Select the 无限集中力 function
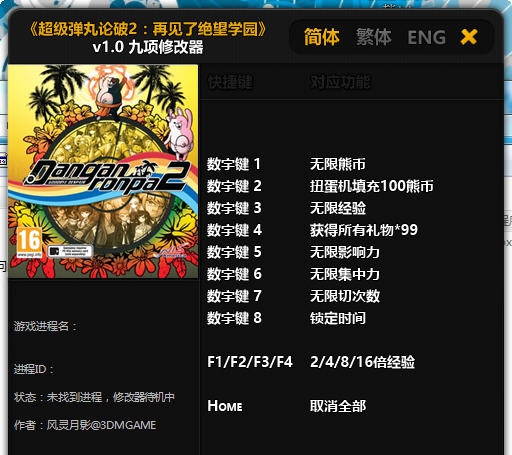The image size is (512, 455). 345,274
